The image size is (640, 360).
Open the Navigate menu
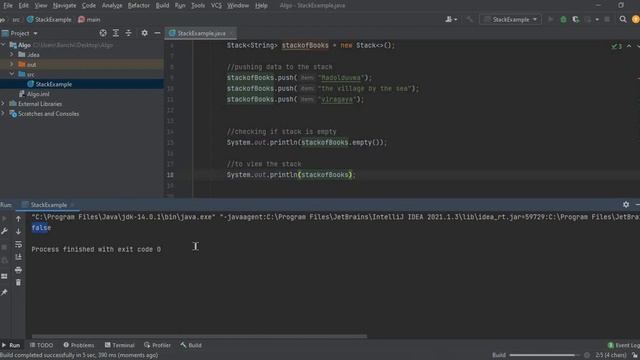[x=64, y=5]
